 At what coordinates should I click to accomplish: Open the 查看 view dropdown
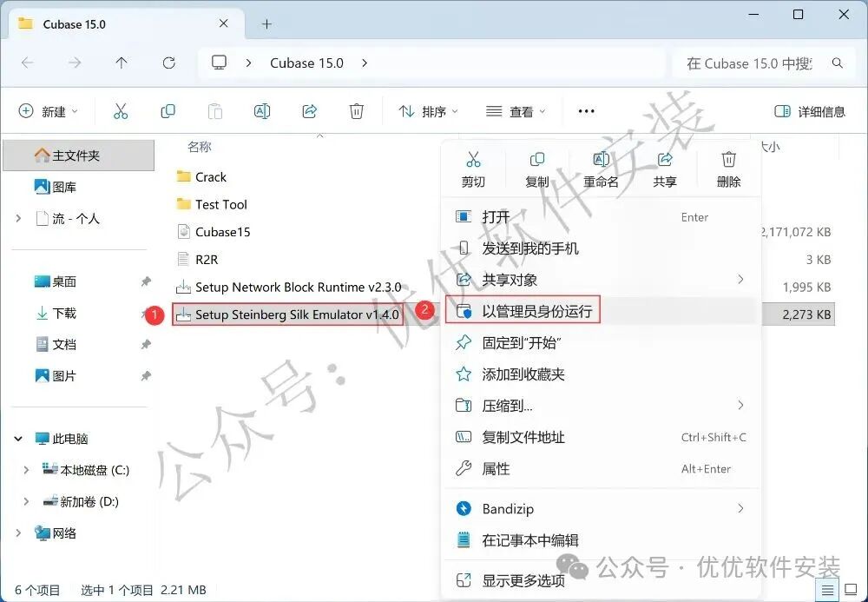pyautogui.click(x=516, y=111)
